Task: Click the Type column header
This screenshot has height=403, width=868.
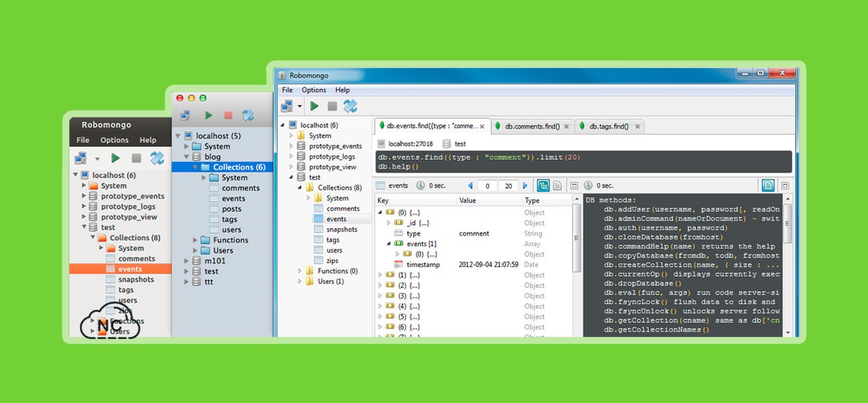Action: coord(546,200)
